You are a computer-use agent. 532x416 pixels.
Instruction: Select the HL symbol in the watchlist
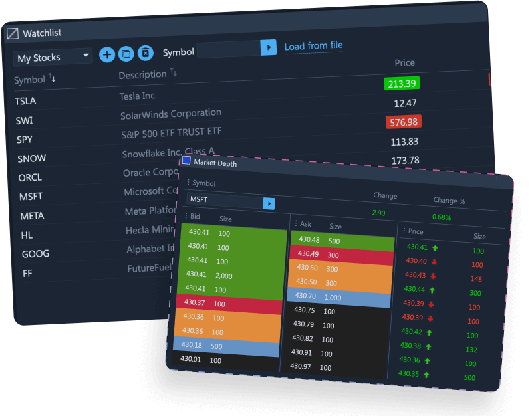[x=27, y=235]
